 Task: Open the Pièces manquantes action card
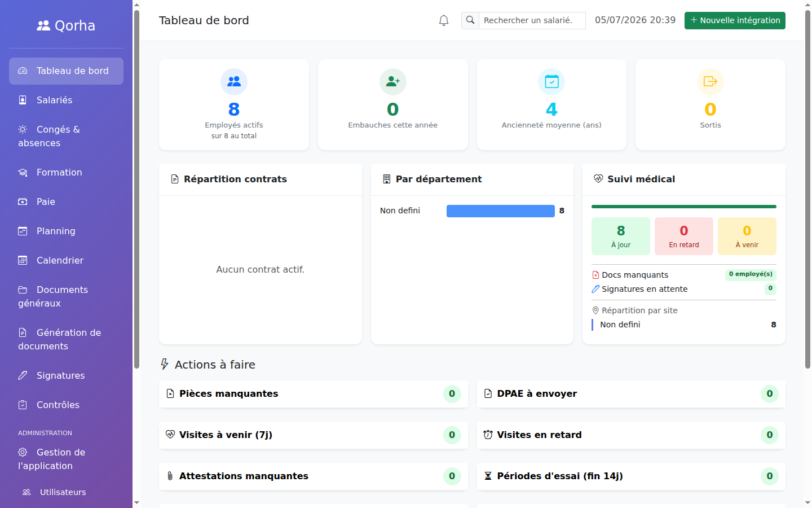pyautogui.click(x=314, y=394)
